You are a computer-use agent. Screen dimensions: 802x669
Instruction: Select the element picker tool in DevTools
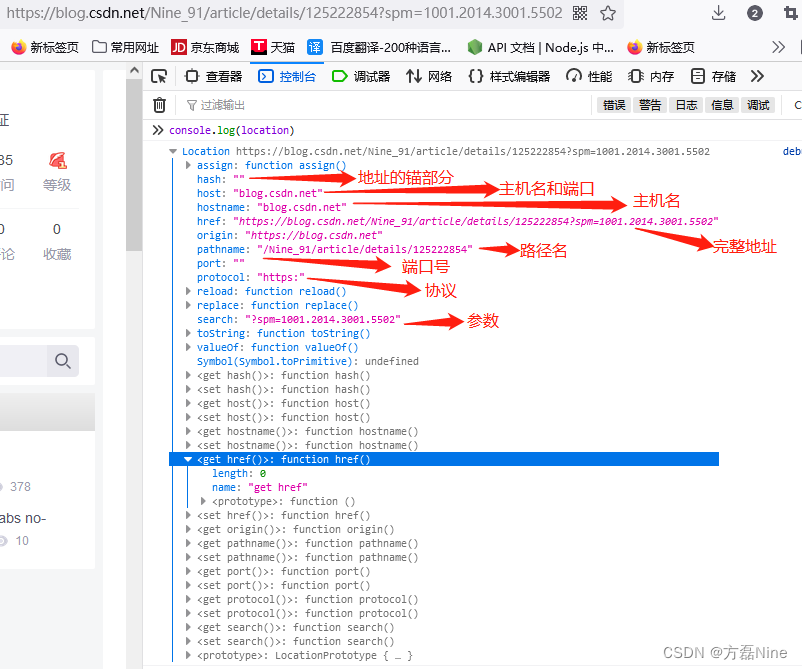(x=158, y=76)
